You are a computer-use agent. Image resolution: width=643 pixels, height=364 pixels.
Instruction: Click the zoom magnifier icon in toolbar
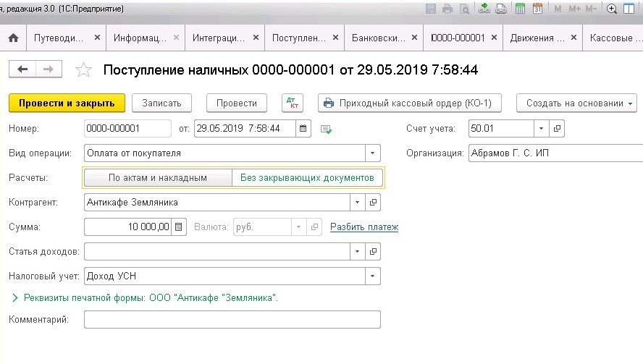coord(612,9)
